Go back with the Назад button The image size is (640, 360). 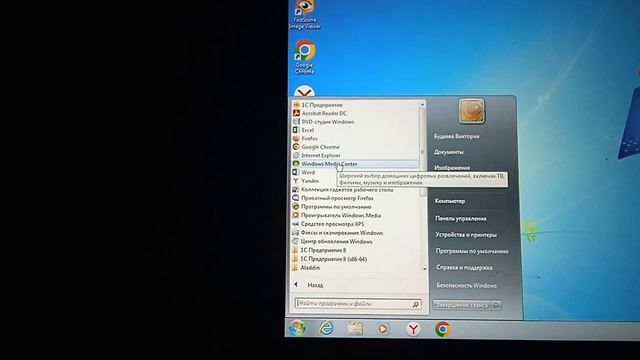(309, 285)
